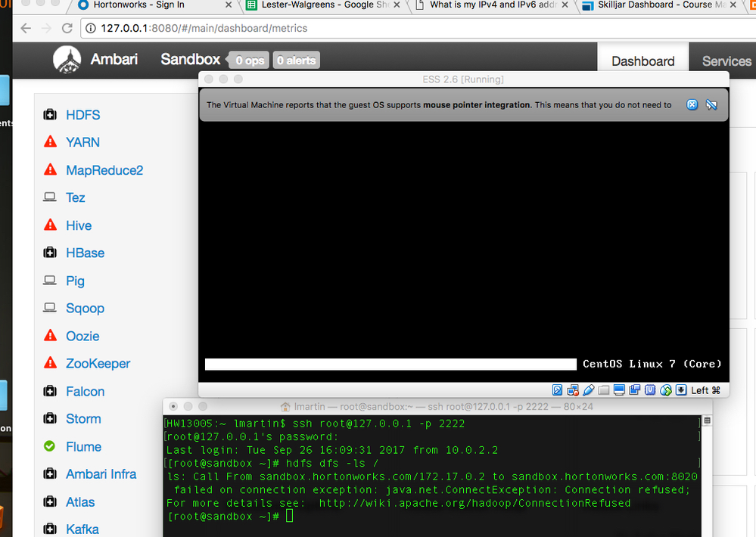Click the VirtualBox USB devices icon
The image size is (756, 537).
pos(589,390)
